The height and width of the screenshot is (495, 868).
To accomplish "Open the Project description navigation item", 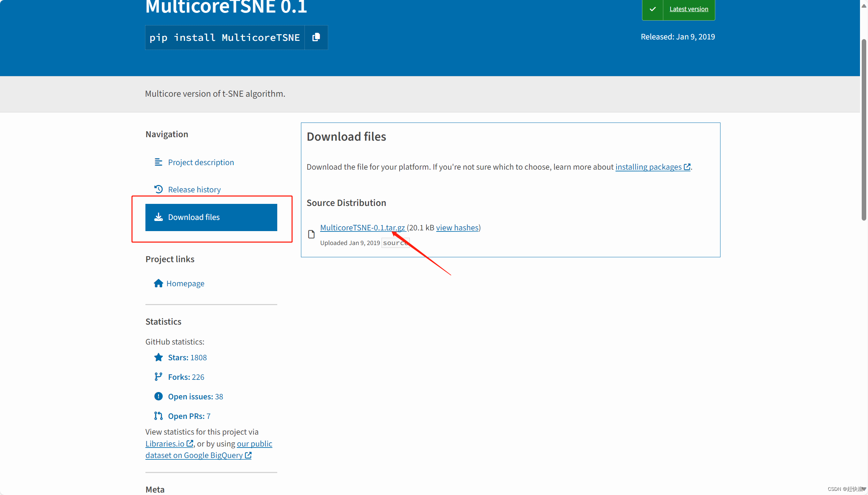I will pyautogui.click(x=201, y=162).
